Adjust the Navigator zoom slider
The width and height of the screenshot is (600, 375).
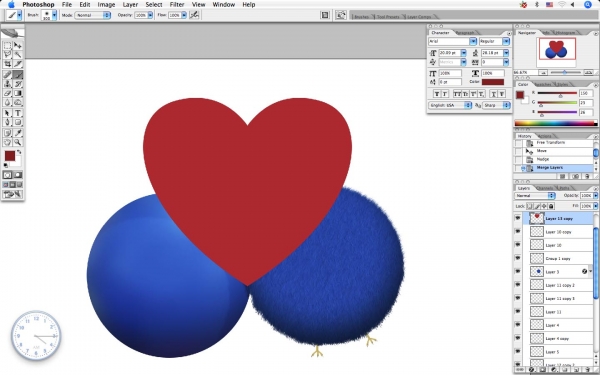[x=564, y=72]
